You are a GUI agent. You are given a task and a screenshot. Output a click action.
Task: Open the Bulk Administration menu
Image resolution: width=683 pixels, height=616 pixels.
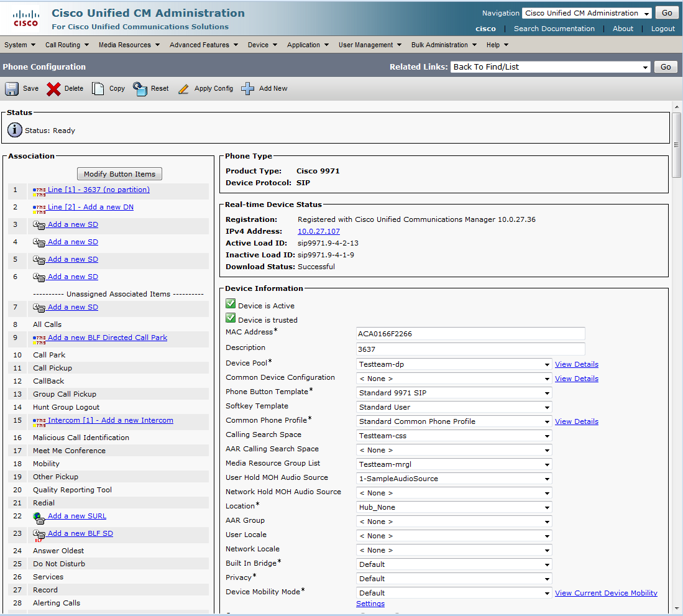tap(444, 45)
